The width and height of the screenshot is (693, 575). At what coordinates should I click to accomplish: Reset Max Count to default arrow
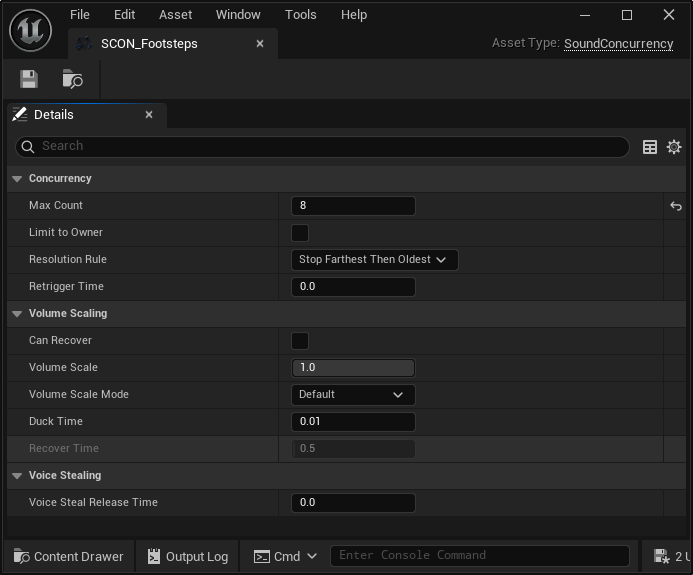pos(675,206)
